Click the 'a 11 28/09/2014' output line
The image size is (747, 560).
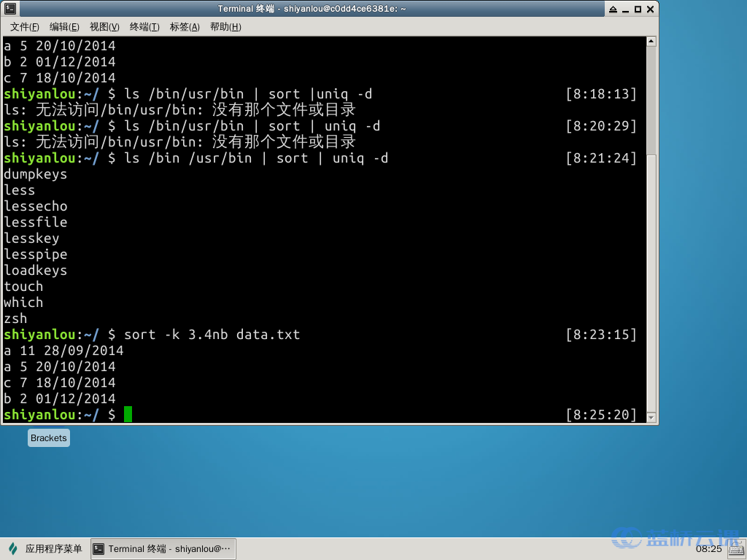pyautogui.click(x=63, y=351)
